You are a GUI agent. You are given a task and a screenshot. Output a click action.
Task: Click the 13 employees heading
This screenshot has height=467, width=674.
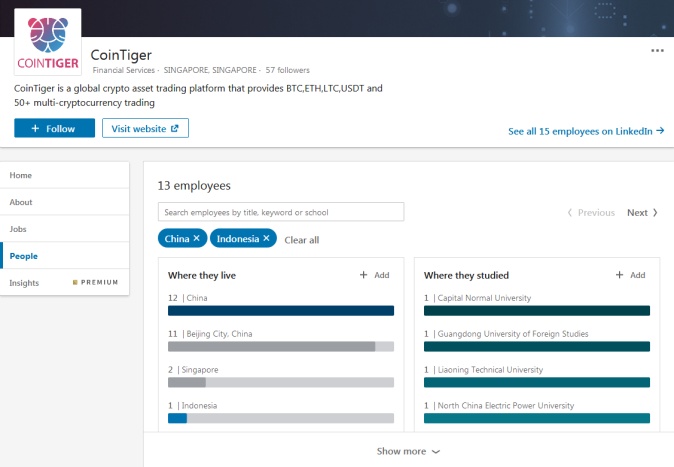[x=194, y=186]
